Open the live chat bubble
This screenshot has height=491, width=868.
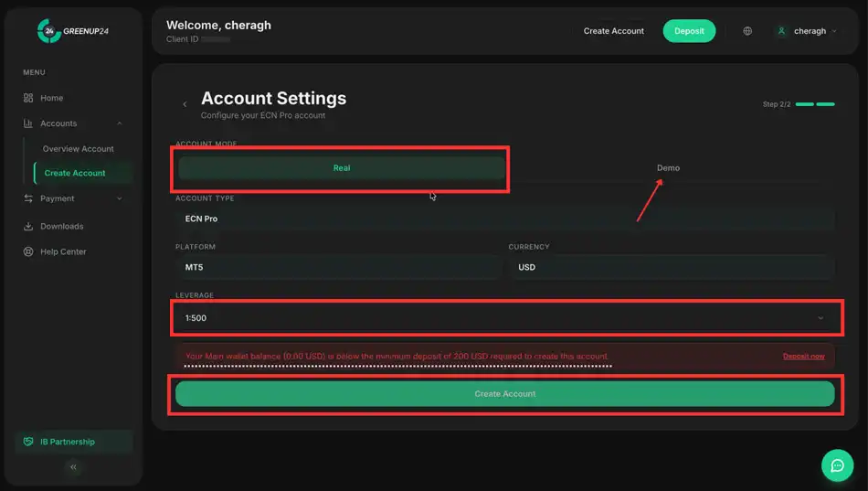pos(837,465)
